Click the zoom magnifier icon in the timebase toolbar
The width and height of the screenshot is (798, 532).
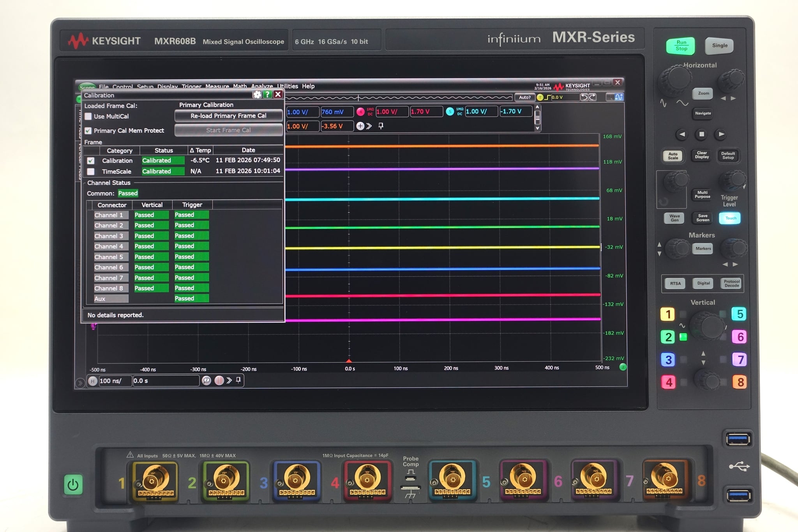tap(207, 381)
